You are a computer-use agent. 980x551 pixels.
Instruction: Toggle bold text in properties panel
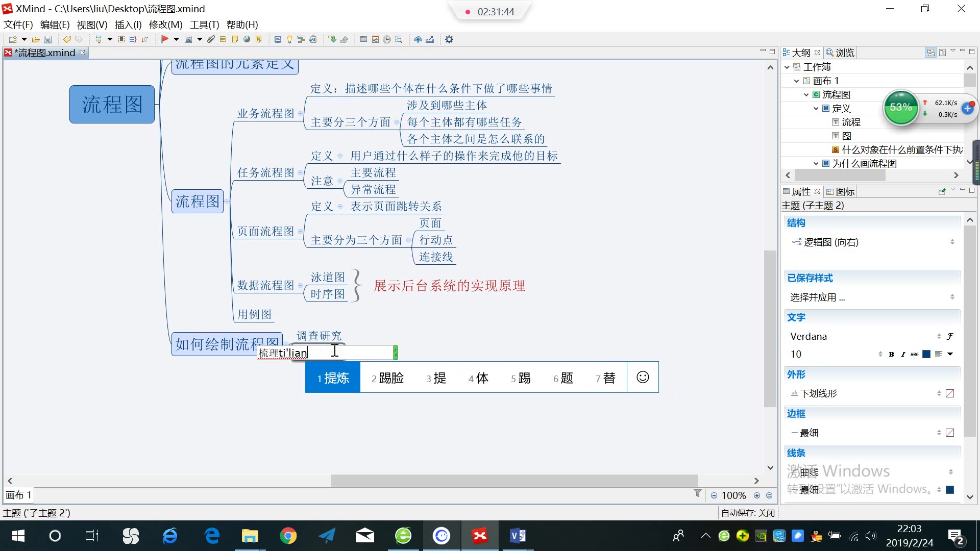[892, 354]
